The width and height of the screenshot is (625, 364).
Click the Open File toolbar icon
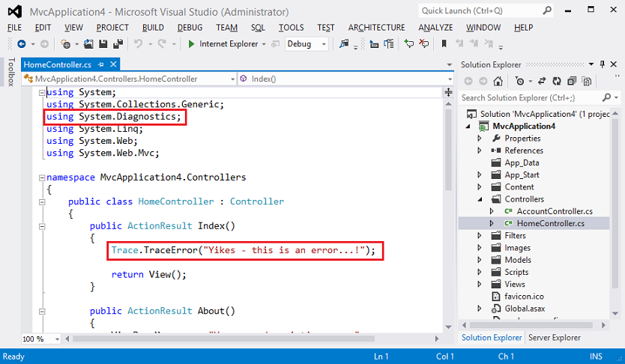pos(88,43)
